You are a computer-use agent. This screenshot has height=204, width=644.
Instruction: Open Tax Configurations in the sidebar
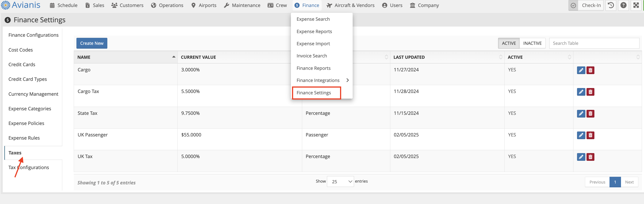tap(29, 168)
